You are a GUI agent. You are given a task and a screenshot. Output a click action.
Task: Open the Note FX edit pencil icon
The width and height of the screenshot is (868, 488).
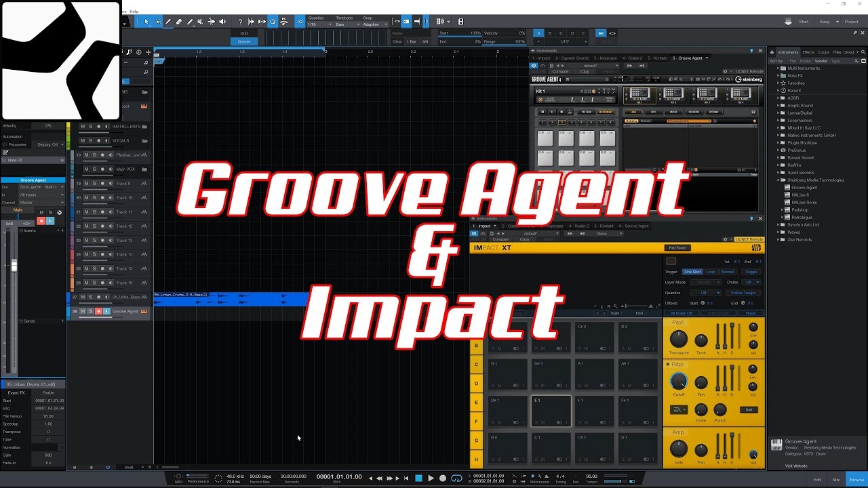5,152
